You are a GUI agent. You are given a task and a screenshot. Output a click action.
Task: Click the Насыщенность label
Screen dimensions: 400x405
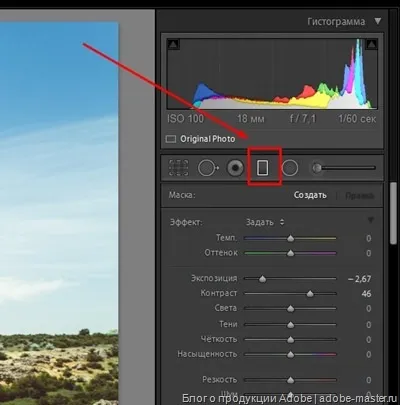(207, 354)
